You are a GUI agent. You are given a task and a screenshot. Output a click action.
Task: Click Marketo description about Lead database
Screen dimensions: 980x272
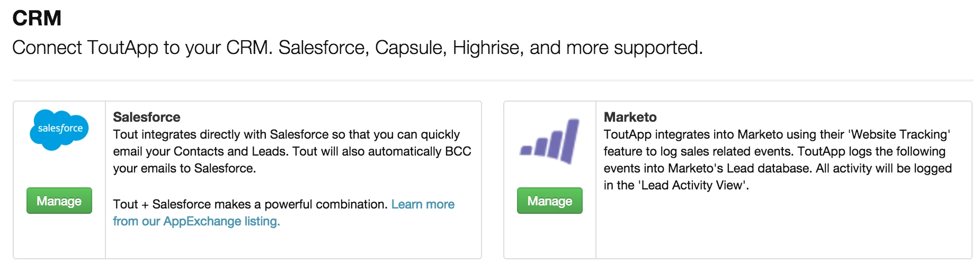(x=777, y=168)
